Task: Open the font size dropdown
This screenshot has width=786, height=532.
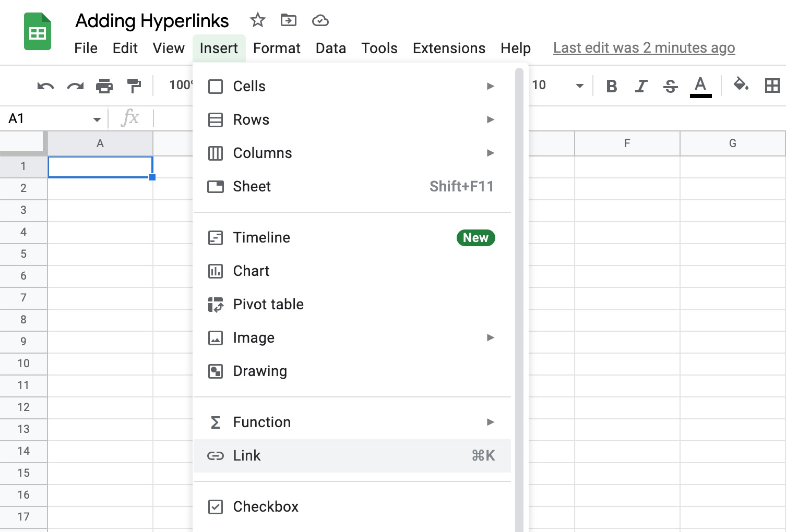Action: tap(579, 86)
